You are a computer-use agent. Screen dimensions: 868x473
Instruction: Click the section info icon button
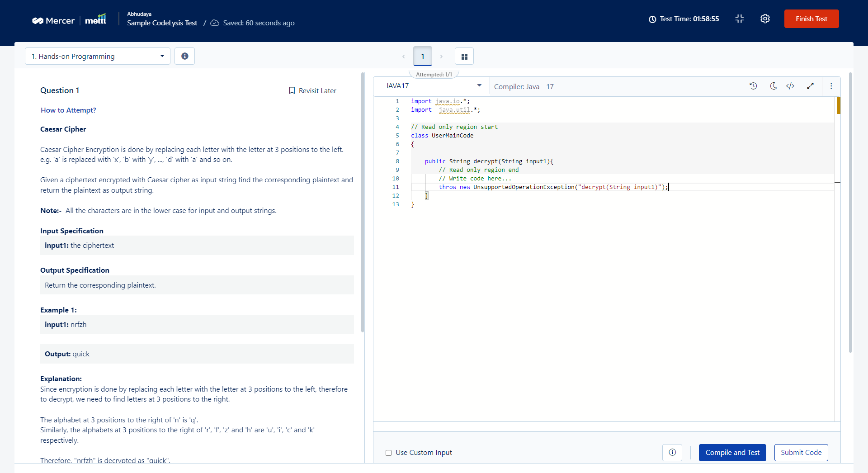(184, 56)
